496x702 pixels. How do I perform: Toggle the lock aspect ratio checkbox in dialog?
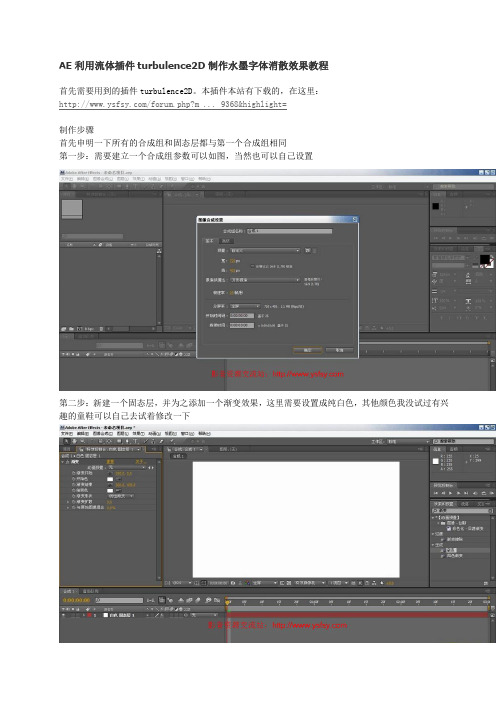coord(252,266)
